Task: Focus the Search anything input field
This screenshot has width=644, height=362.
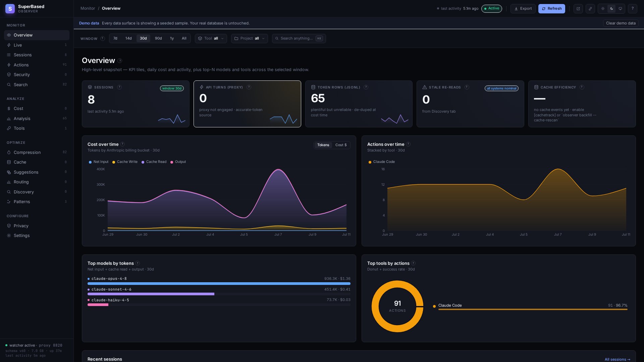Action: click(x=299, y=39)
